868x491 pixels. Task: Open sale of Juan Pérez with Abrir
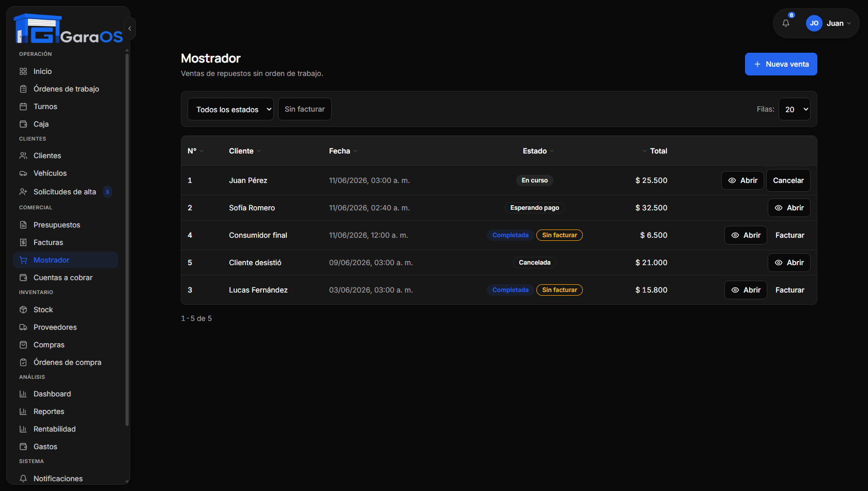742,180
